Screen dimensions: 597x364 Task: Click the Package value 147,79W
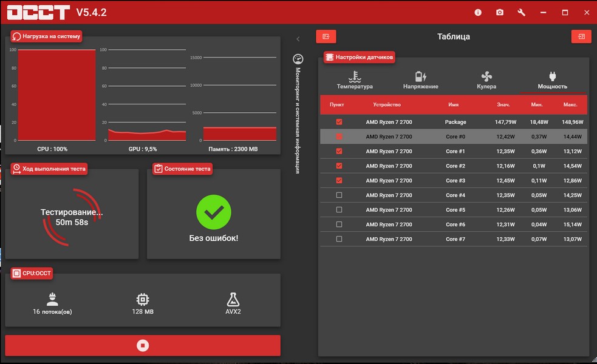(506, 122)
